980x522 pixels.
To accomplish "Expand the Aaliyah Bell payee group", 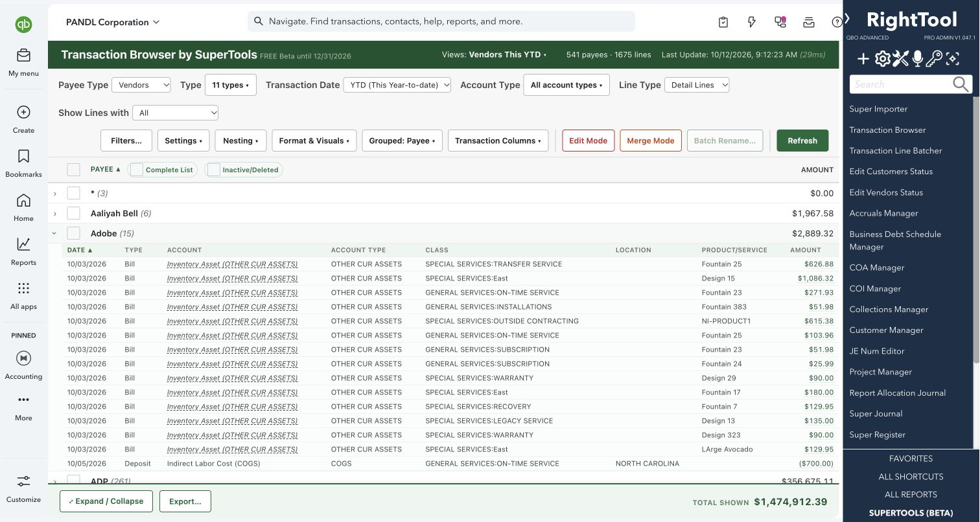I will 55,214.
